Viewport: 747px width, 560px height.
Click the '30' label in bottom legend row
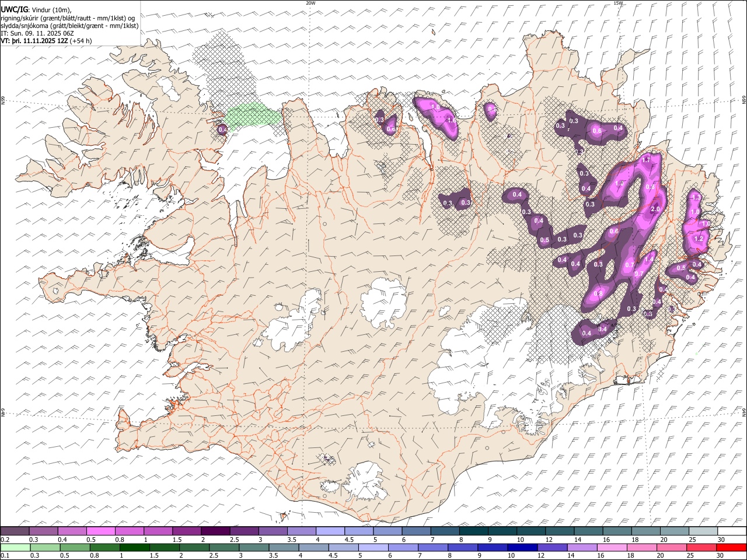point(720,556)
